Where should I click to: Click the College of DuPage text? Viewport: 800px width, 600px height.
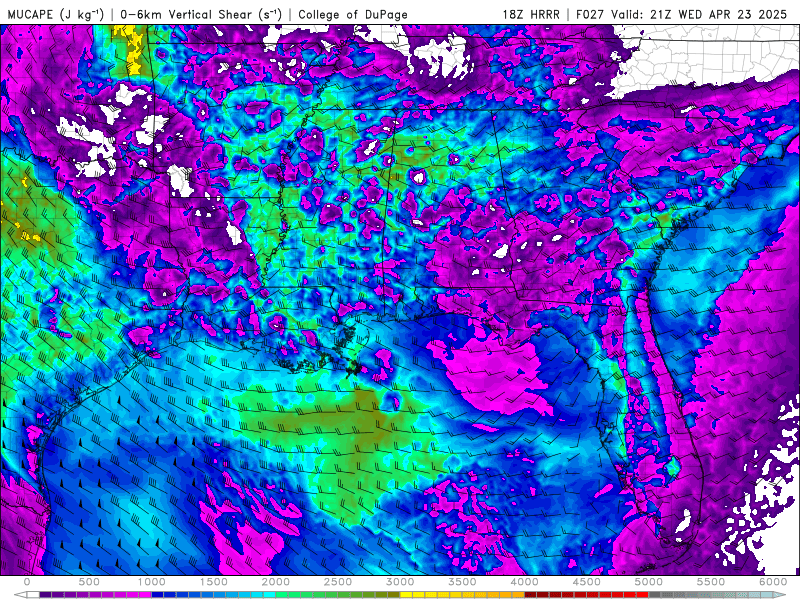click(353, 14)
